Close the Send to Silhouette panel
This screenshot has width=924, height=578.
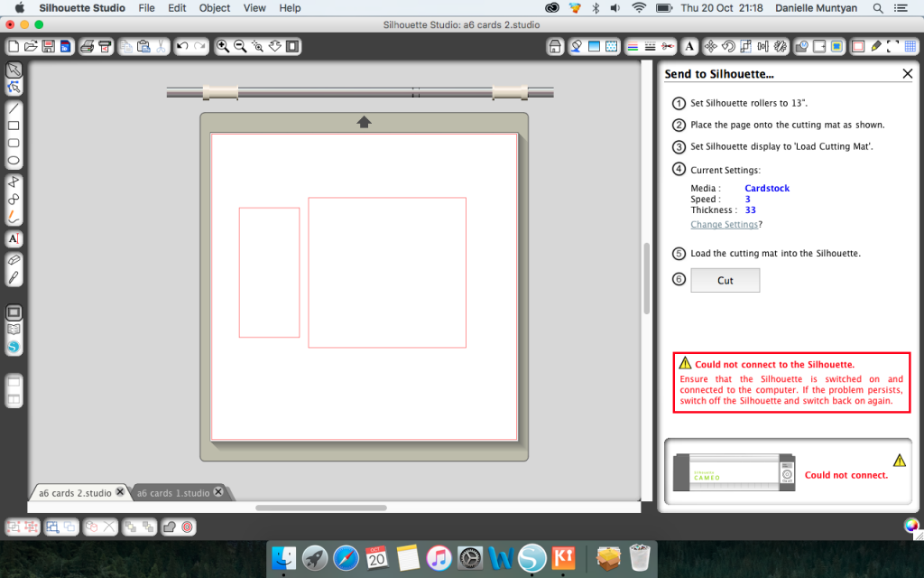click(x=908, y=74)
